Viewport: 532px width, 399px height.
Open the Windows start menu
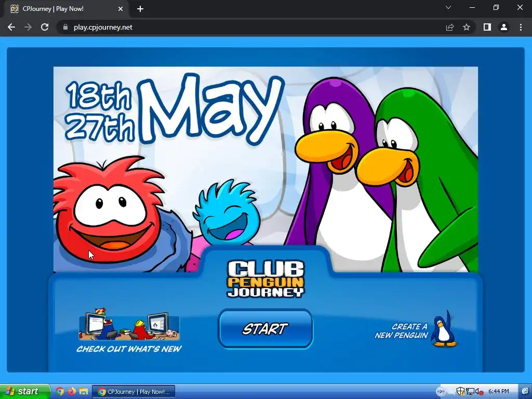tap(25, 392)
